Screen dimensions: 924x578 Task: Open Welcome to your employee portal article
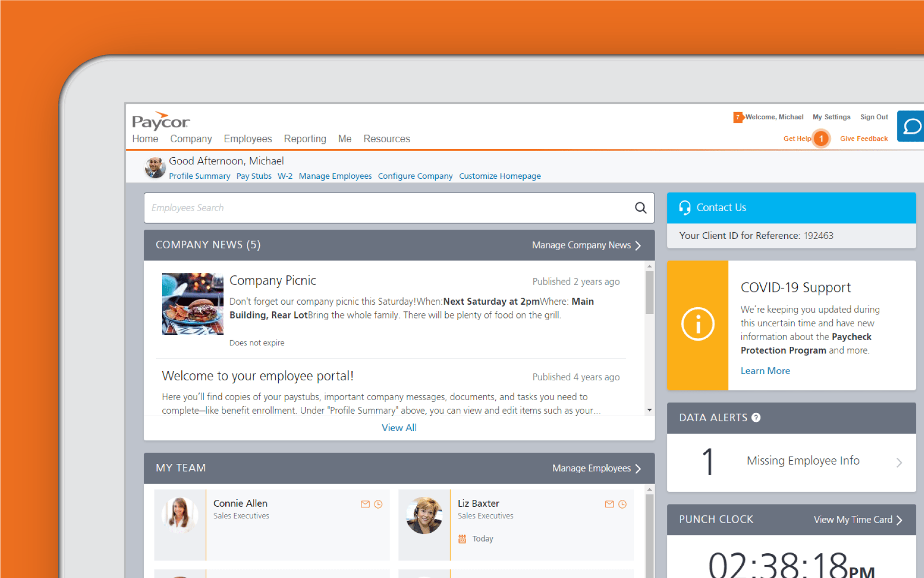coord(258,376)
